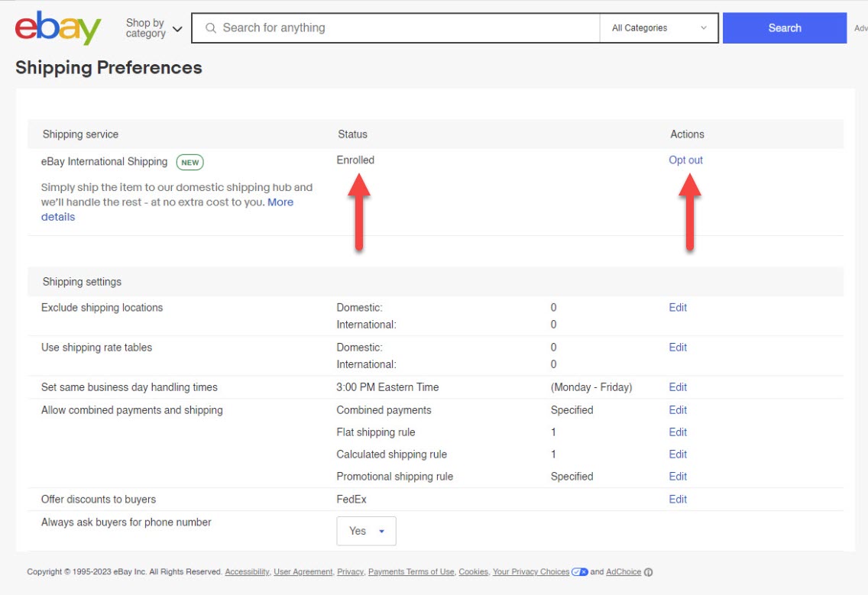Click the AdChoice info icon
The image size is (868, 595).
[648, 571]
